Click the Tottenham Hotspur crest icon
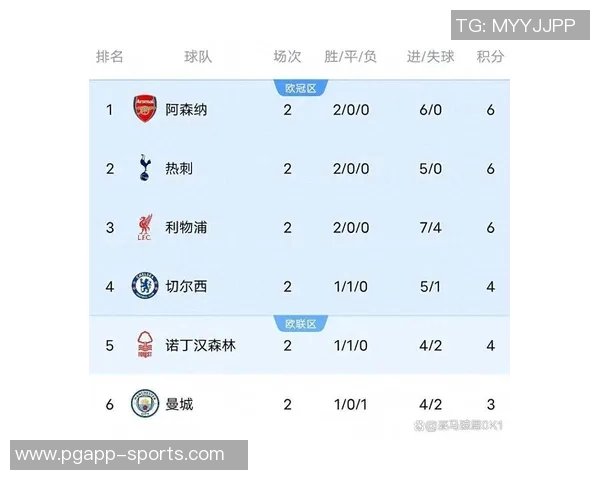 coord(145,168)
